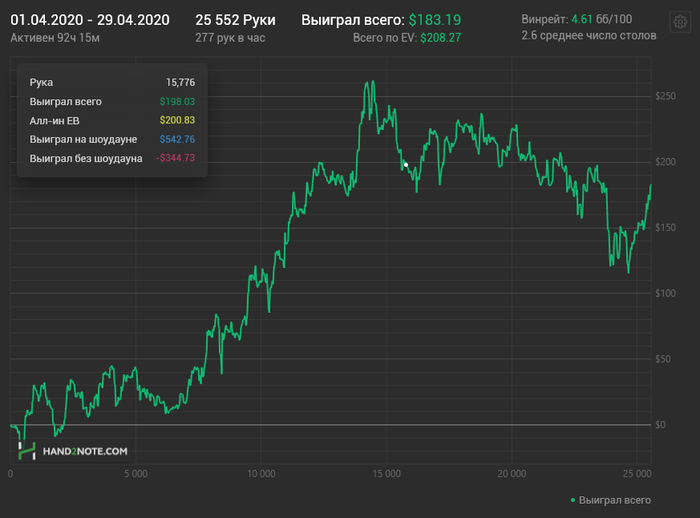Click 'Выиграл всего: $183.19' total

[381, 20]
